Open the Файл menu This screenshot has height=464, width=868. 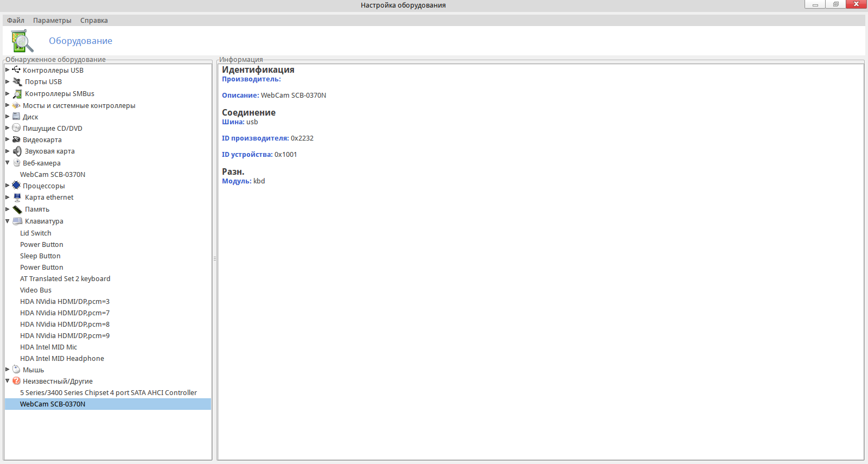click(16, 21)
